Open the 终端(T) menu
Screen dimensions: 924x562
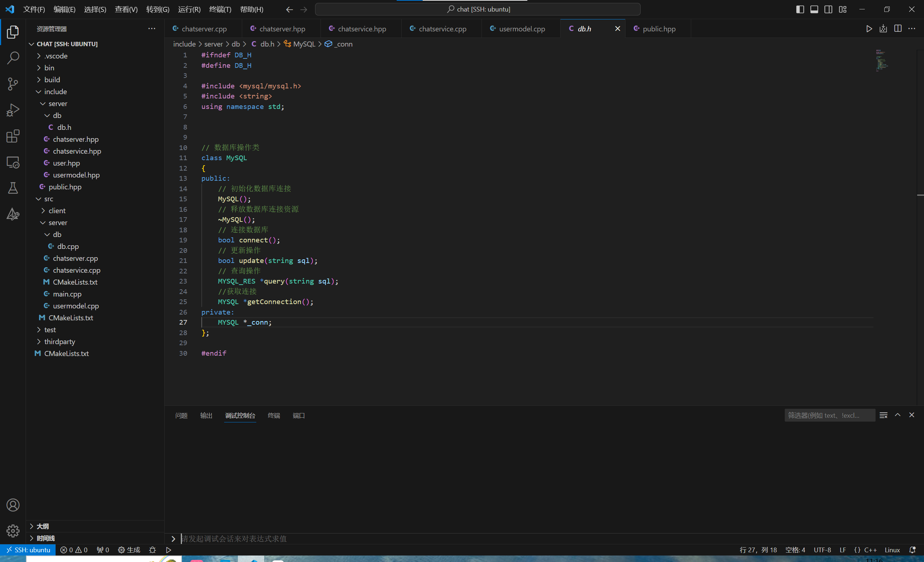(220, 9)
